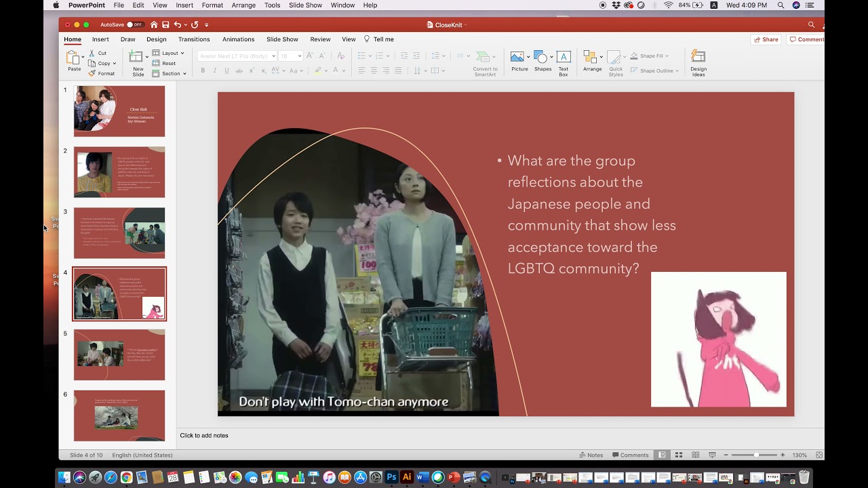Zoom in with the plus button
The height and width of the screenshot is (488, 868).
tap(783, 455)
